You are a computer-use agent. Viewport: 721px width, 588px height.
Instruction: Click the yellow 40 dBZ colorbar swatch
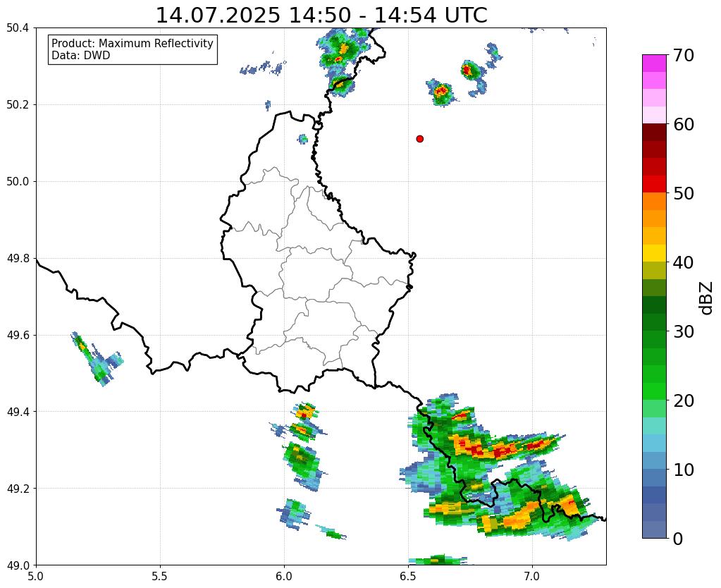pos(654,254)
